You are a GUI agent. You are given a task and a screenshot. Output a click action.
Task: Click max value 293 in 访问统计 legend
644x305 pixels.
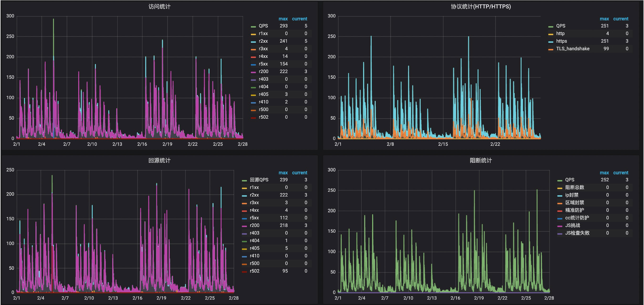283,26
